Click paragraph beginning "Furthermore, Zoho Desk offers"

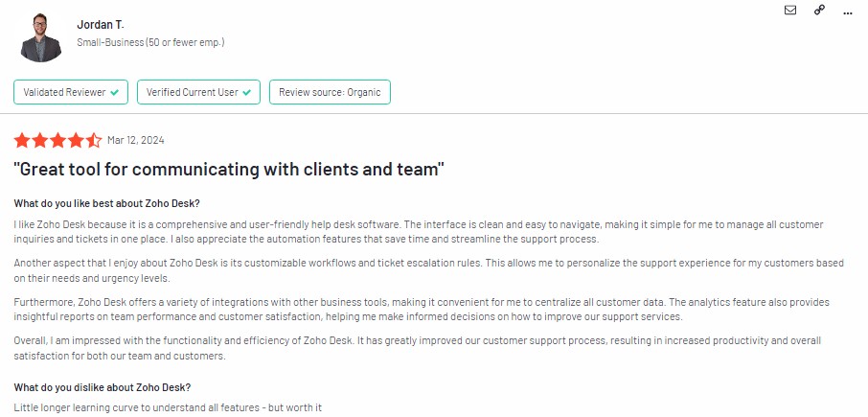pyautogui.click(x=422, y=309)
